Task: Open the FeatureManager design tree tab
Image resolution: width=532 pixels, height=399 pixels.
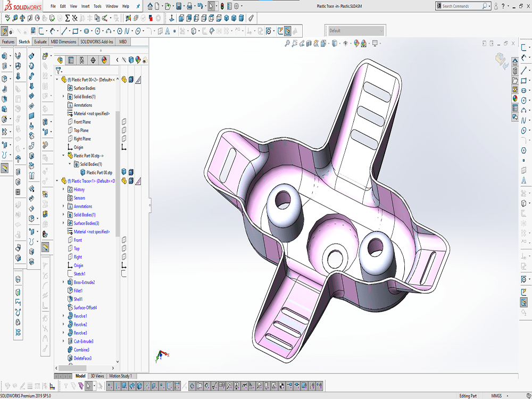Action: pyautogui.click(x=60, y=61)
